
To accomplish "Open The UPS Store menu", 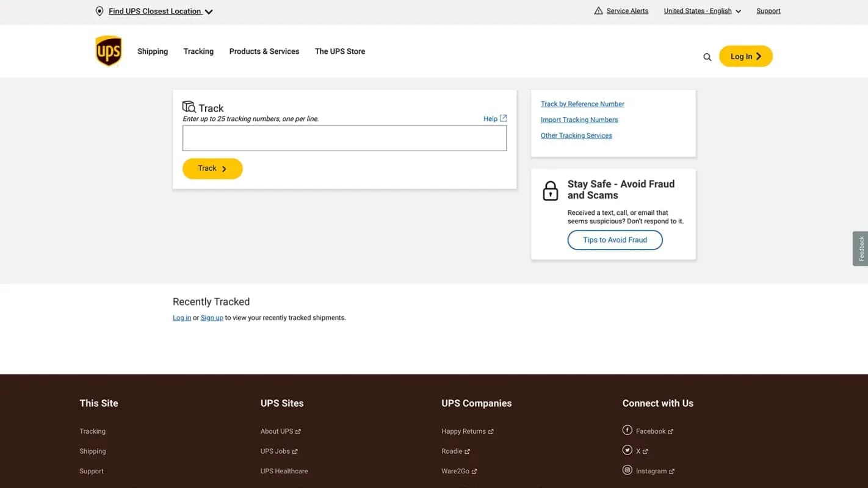I will click(x=340, y=51).
